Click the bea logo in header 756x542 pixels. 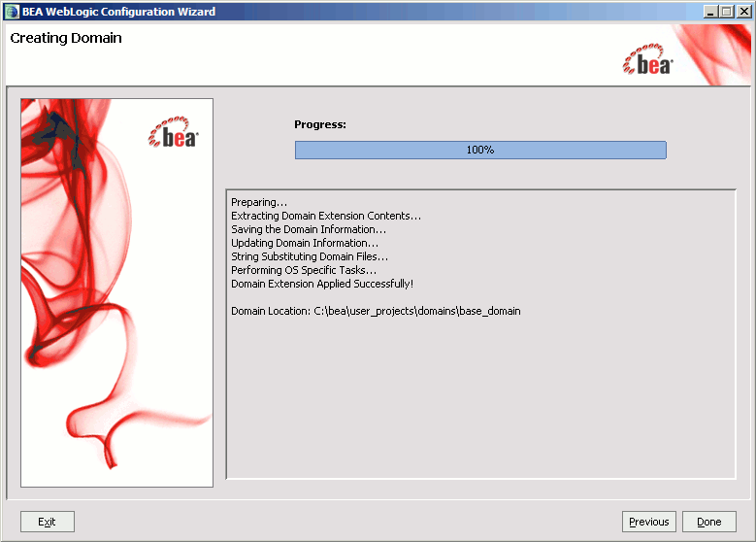coord(647,60)
